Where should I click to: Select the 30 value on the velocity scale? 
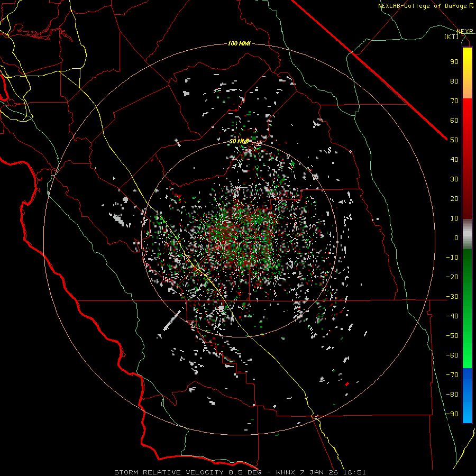[x=454, y=179]
